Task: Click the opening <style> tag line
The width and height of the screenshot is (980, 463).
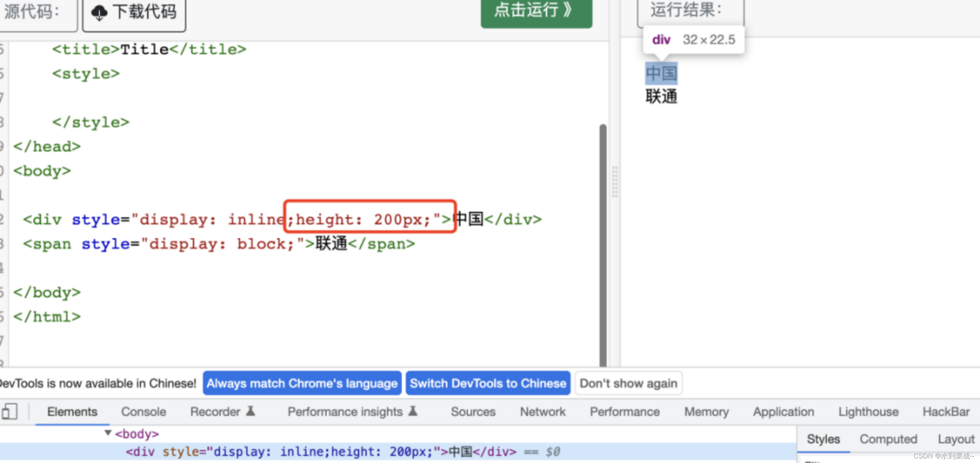Action: click(86, 73)
